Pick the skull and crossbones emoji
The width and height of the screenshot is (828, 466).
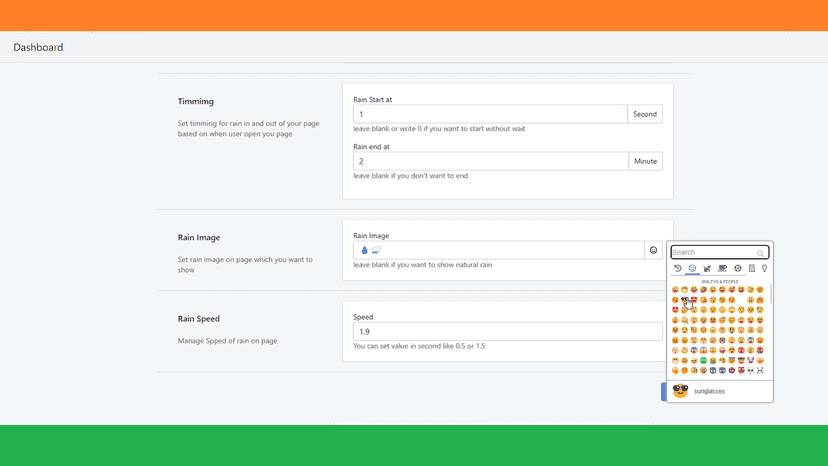(760, 370)
